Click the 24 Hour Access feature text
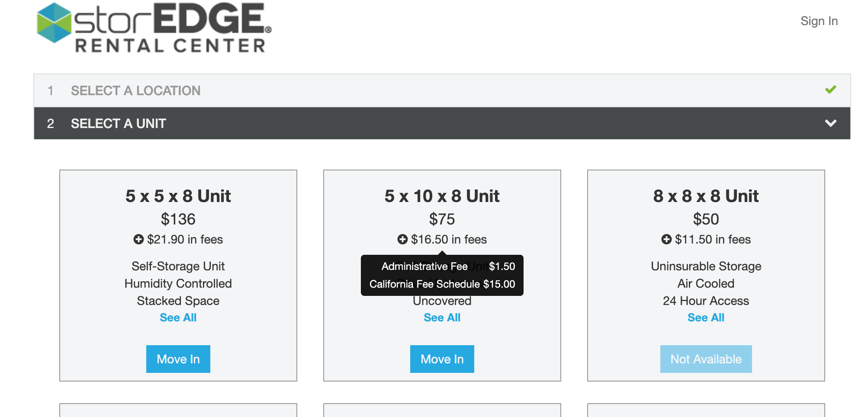Screen dimensions: 868x417 pos(706,301)
